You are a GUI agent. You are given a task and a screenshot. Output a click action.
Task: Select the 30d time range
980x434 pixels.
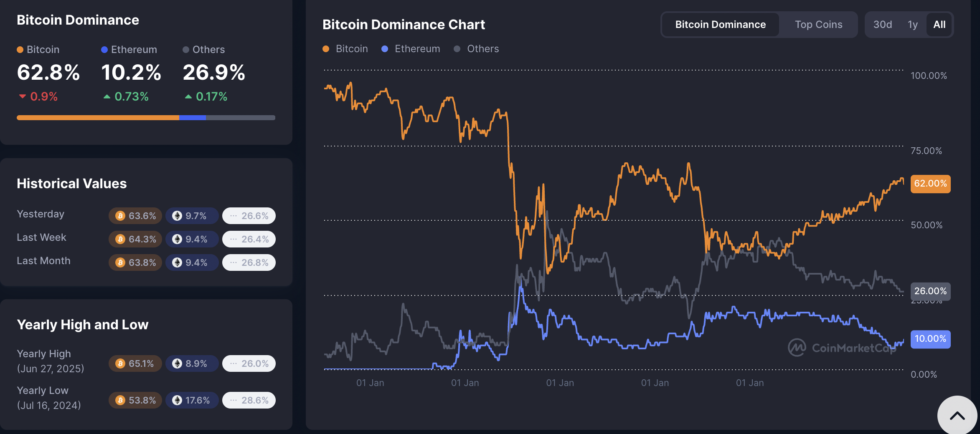[x=882, y=25]
